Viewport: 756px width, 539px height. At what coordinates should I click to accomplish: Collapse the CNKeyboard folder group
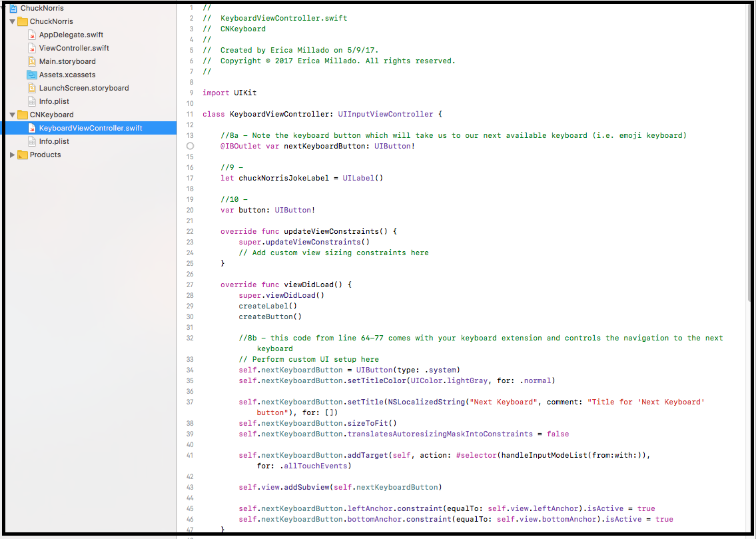[x=13, y=115]
